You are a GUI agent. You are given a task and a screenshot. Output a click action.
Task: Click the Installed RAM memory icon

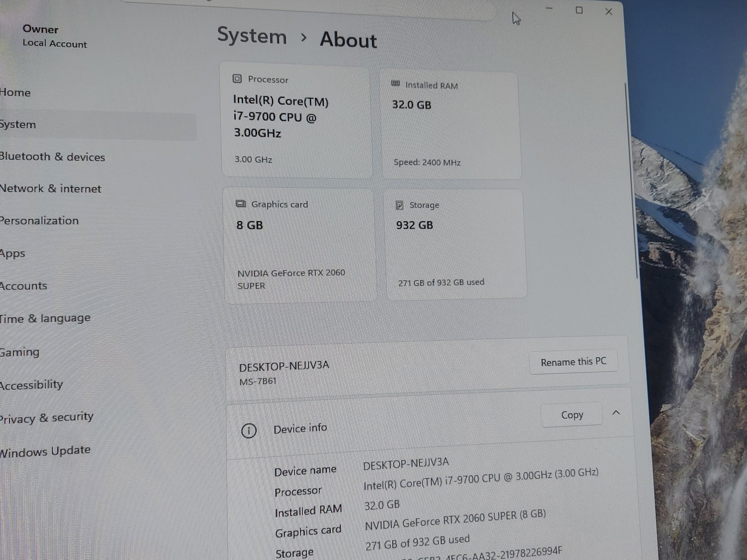(395, 83)
